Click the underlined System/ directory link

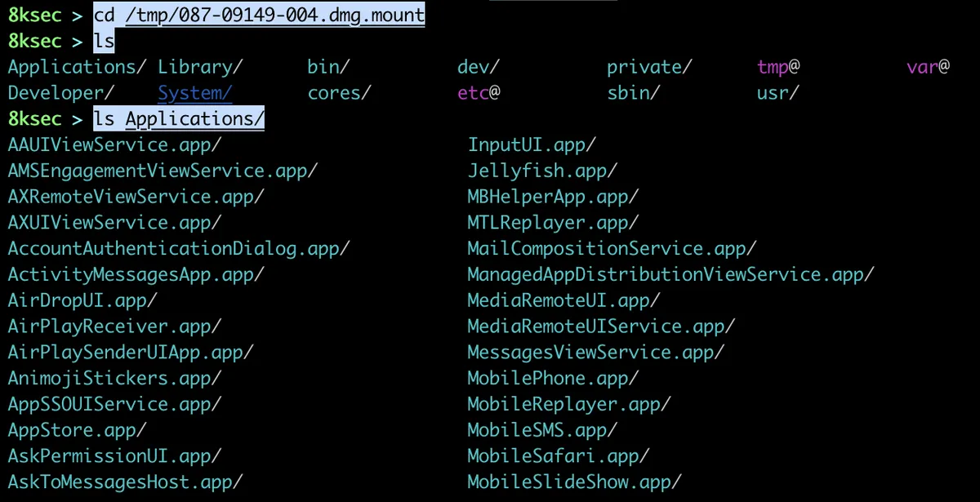pos(195,93)
